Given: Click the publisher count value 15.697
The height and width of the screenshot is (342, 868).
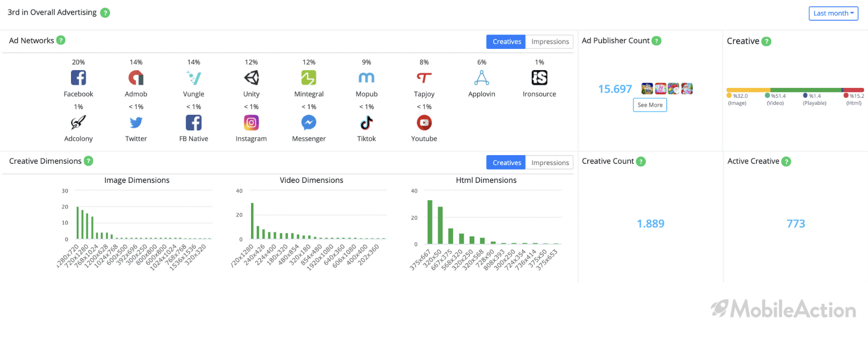Looking at the screenshot, I should click(x=615, y=89).
